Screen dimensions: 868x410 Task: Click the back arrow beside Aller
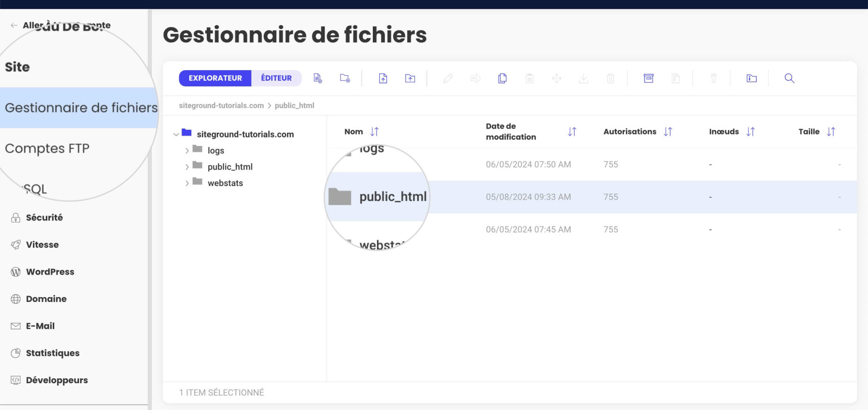14,25
